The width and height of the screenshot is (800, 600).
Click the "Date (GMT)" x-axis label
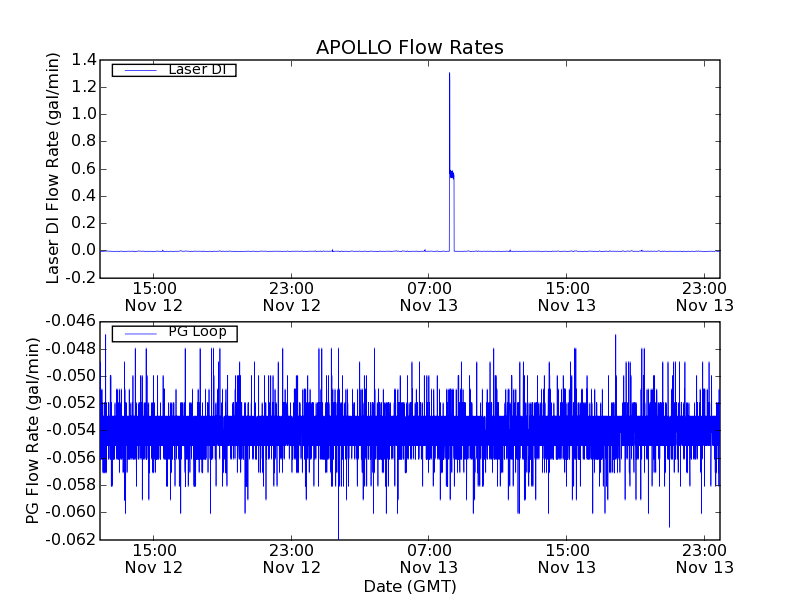point(409,586)
